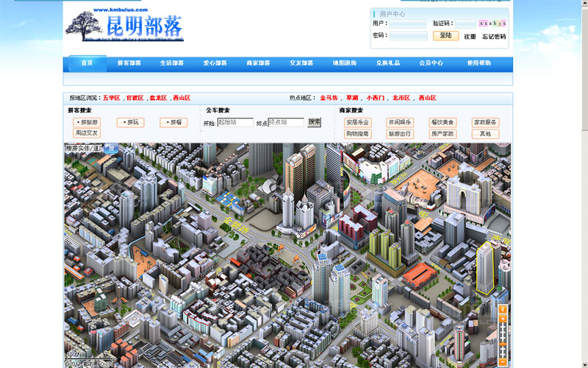
Task: Open the 首页 navigation tab
Action: pos(87,63)
